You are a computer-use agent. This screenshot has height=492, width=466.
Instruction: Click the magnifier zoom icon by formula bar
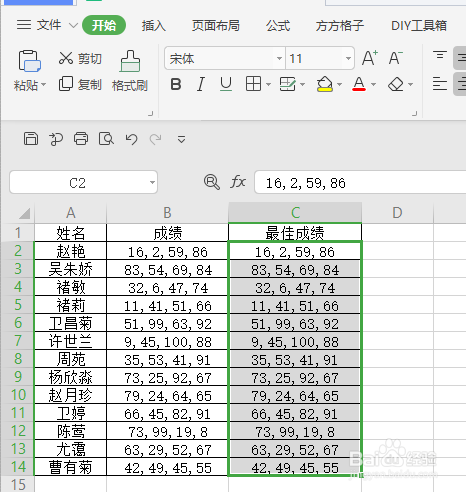tap(212, 182)
